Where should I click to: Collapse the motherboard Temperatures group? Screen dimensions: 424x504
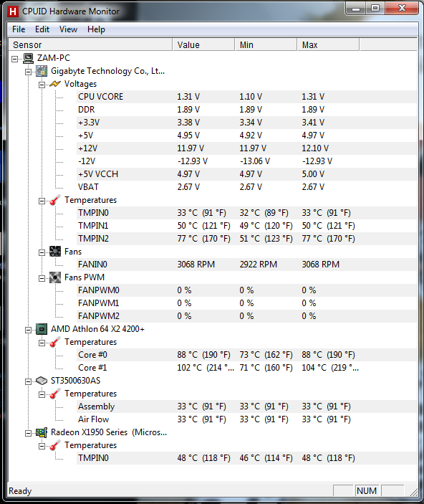(42, 201)
